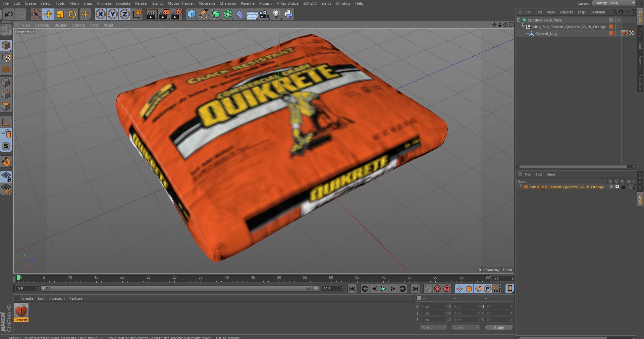Toggle Subdivision Surface enable checkmark
The width and height of the screenshot is (644, 339).
pyautogui.click(x=619, y=20)
